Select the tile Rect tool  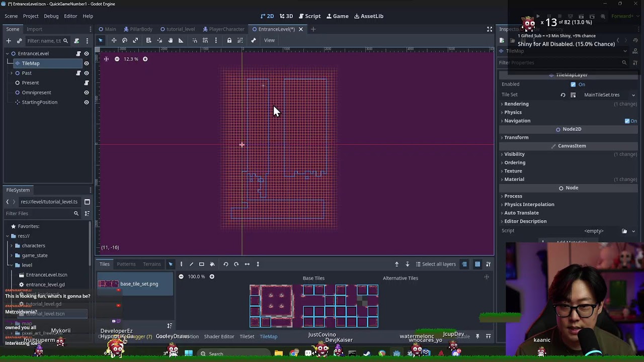(x=202, y=264)
